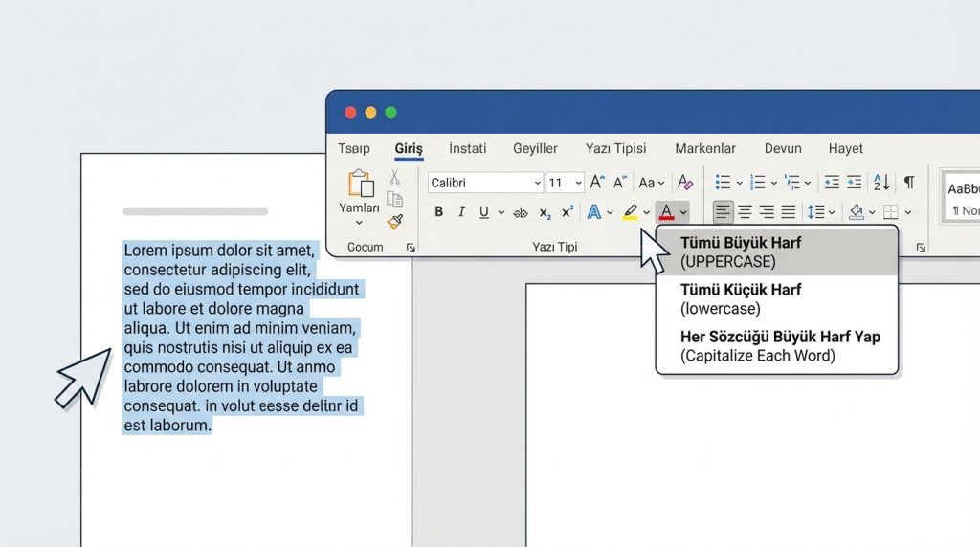Apply subscript formatting
The width and height of the screenshot is (980, 547).
pyautogui.click(x=545, y=213)
